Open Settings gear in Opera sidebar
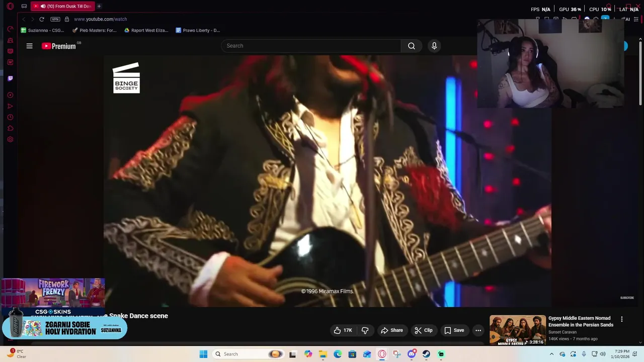 (10, 139)
